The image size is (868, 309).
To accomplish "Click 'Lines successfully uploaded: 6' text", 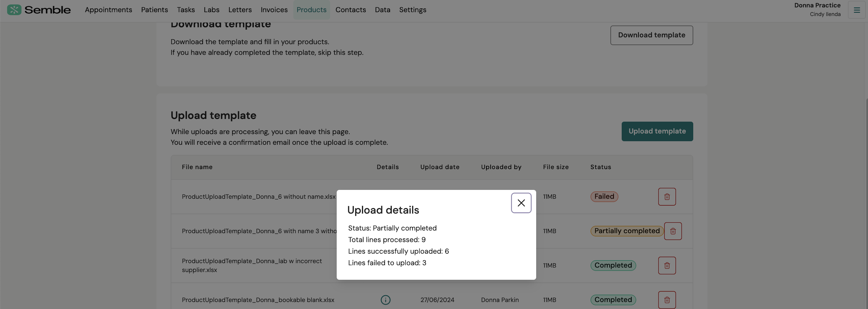I will (x=398, y=252).
